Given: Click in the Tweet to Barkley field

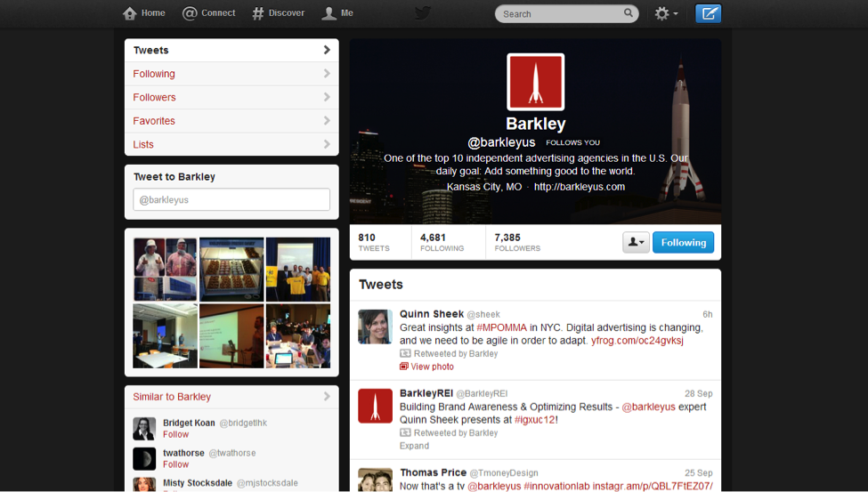Looking at the screenshot, I should 231,200.
